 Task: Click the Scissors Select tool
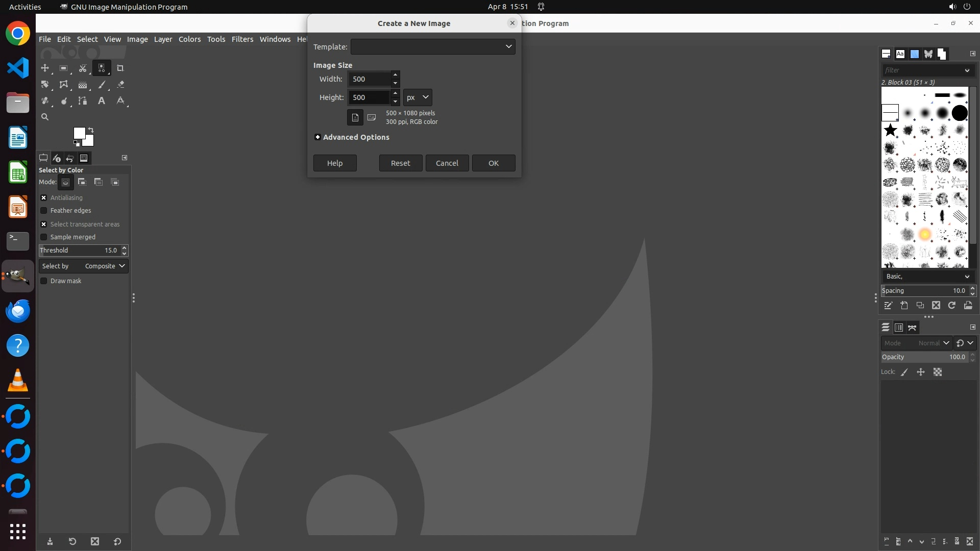click(x=83, y=68)
